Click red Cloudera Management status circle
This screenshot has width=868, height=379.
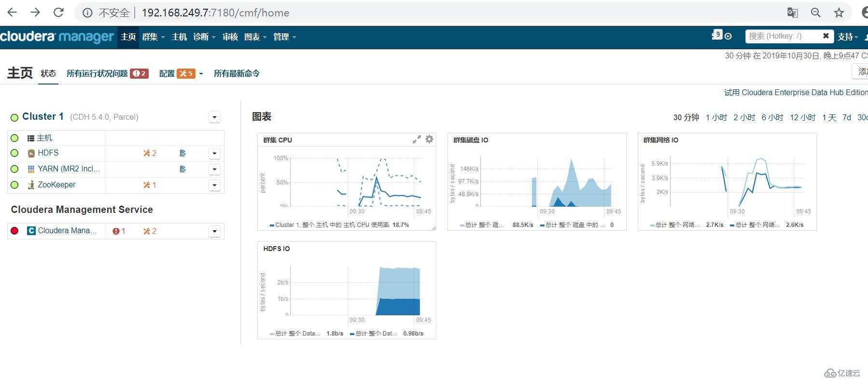14,231
